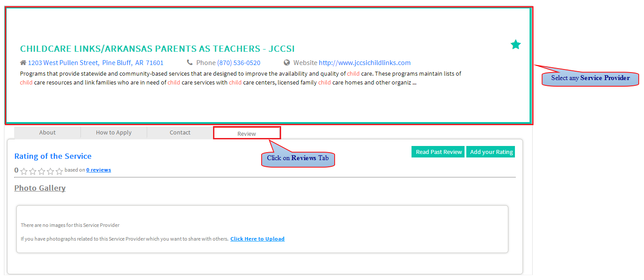
Task: Click the website globe icon
Action: [x=287, y=63]
